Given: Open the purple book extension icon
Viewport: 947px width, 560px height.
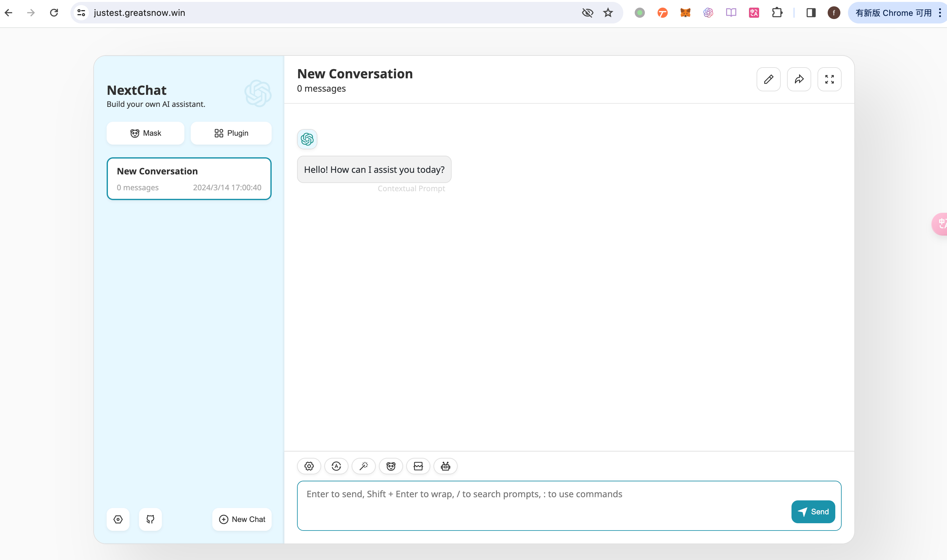Looking at the screenshot, I should (731, 13).
